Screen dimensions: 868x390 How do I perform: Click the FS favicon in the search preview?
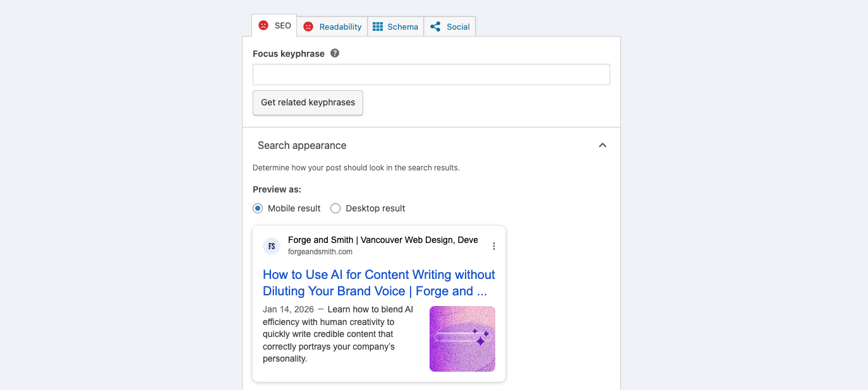tap(272, 246)
